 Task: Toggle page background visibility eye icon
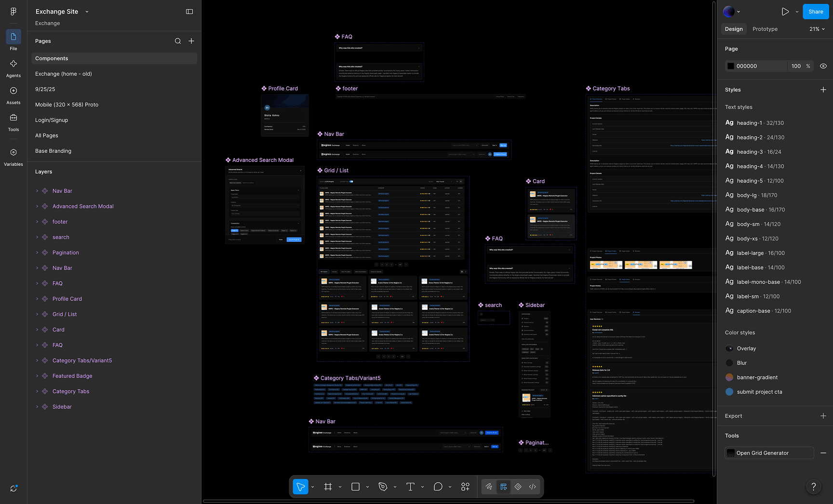click(x=823, y=66)
